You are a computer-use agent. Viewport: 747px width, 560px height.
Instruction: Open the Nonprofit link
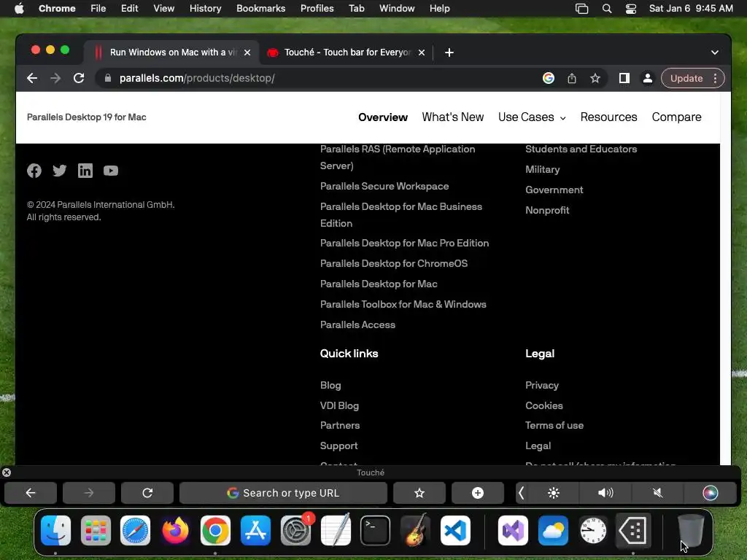tap(547, 210)
